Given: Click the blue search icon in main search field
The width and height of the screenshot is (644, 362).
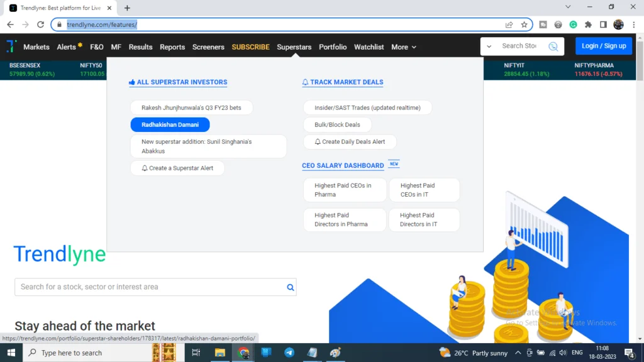Looking at the screenshot, I should click(x=290, y=287).
